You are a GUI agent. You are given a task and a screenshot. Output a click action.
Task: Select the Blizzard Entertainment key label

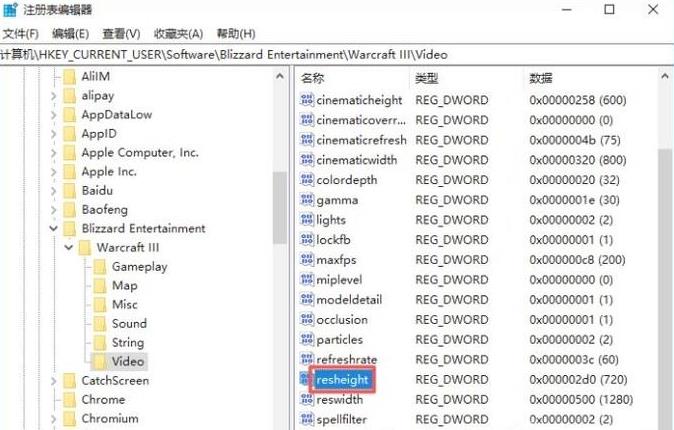144,228
